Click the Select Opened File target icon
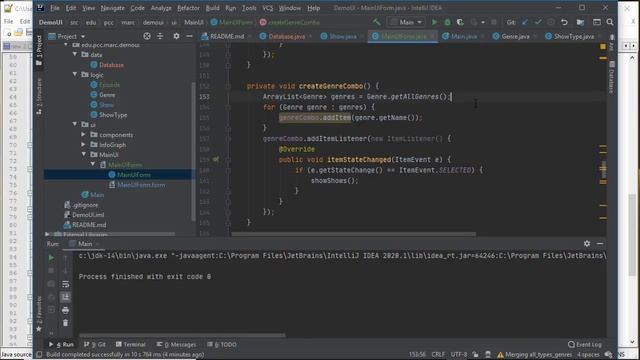 tap(147, 36)
